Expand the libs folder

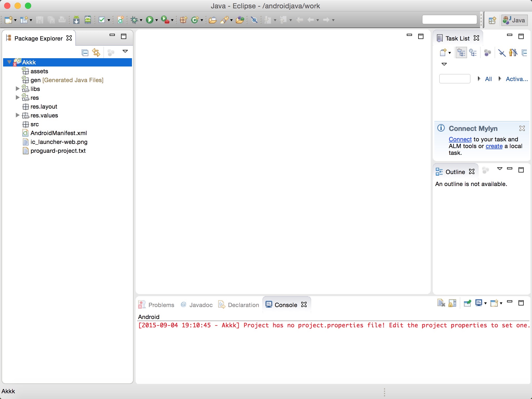17,89
